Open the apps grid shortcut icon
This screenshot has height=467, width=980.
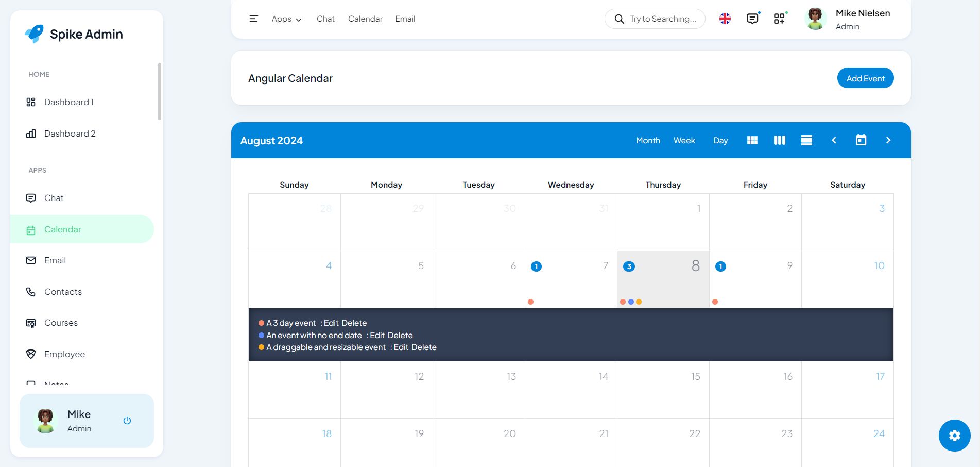[x=779, y=19]
